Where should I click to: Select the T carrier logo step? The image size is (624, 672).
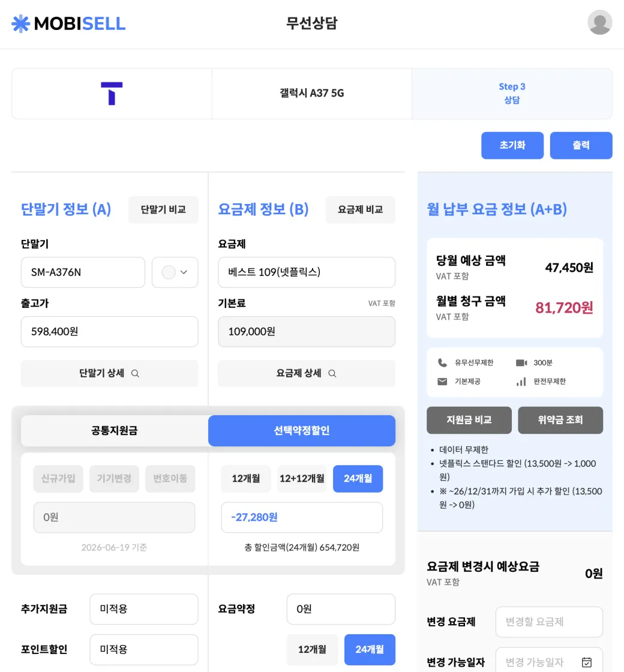click(112, 94)
